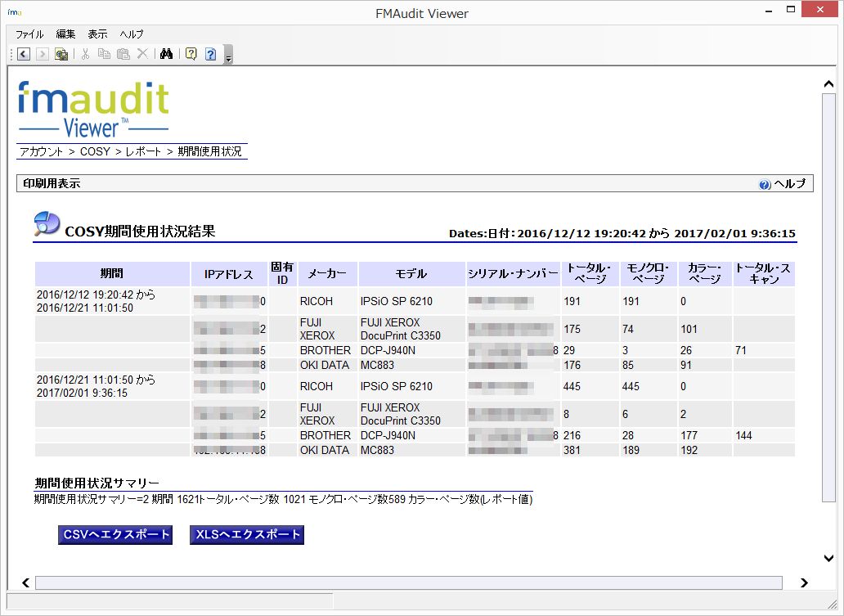Click the シリアル・ナンバー column header
The image size is (844, 616).
coord(513,274)
